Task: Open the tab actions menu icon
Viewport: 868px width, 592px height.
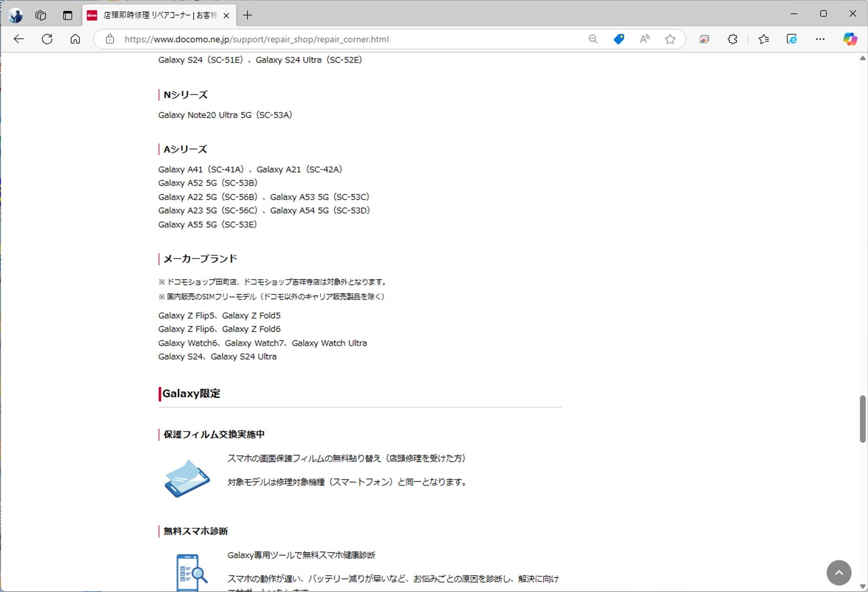Action: [67, 15]
